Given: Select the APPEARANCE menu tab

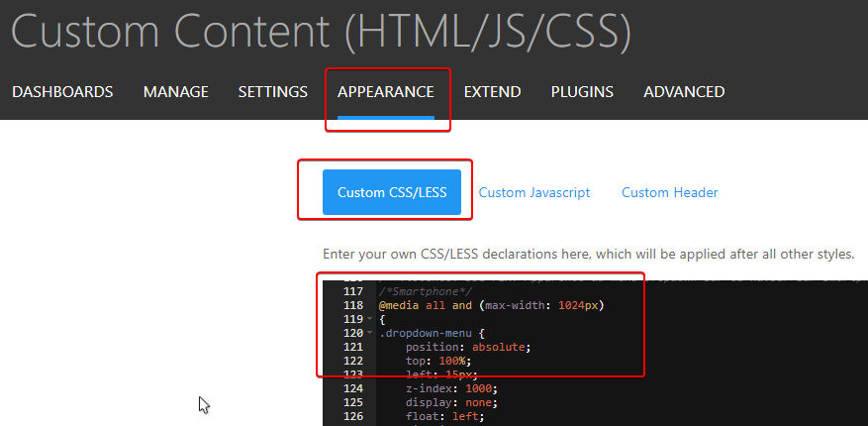Looking at the screenshot, I should [385, 92].
